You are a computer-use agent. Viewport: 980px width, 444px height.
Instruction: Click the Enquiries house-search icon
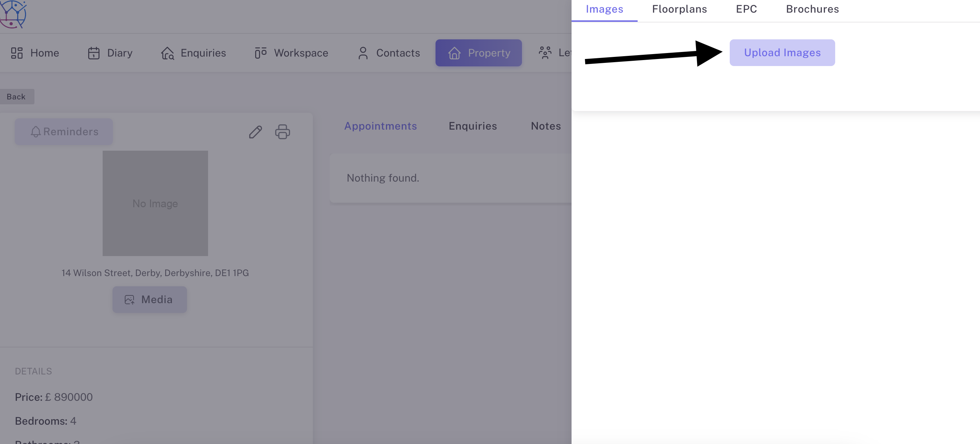(x=167, y=53)
